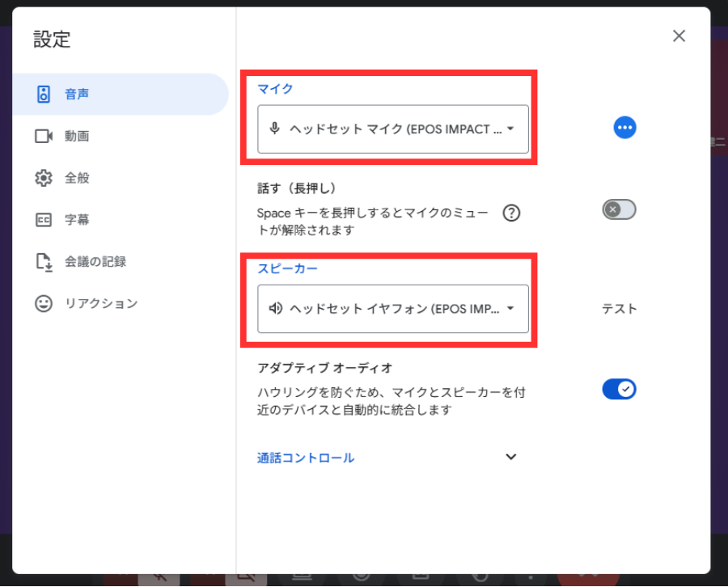The width and height of the screenshot is (728, 587).
Task: Click the microphone icon inside the マイク field
Action: point(275,129)
